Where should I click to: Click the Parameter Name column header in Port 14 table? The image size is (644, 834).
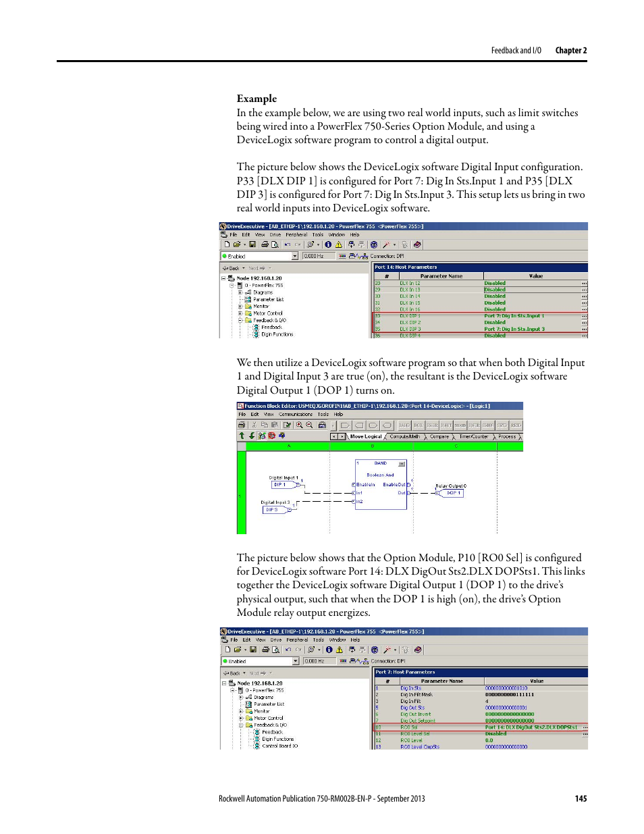pos(441,276)
